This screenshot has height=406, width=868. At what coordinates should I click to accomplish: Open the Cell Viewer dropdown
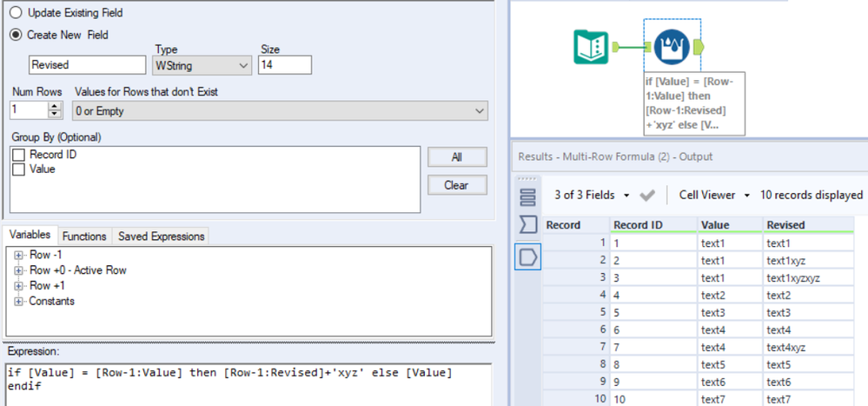[x=715, y=195]
